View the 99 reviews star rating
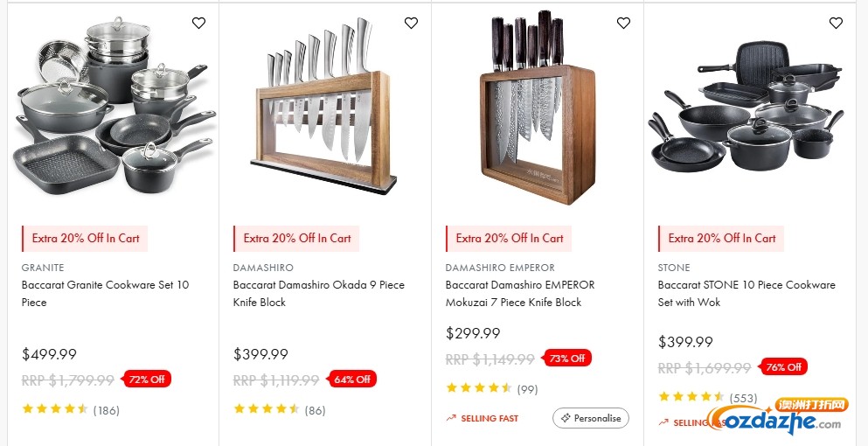868x446 pixels. click(491, 388)
